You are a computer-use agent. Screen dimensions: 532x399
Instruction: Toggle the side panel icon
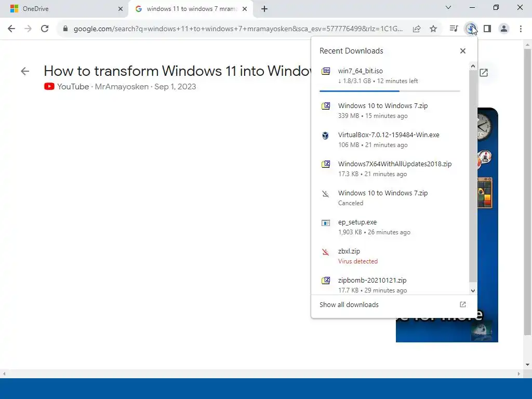pos(487,29)
